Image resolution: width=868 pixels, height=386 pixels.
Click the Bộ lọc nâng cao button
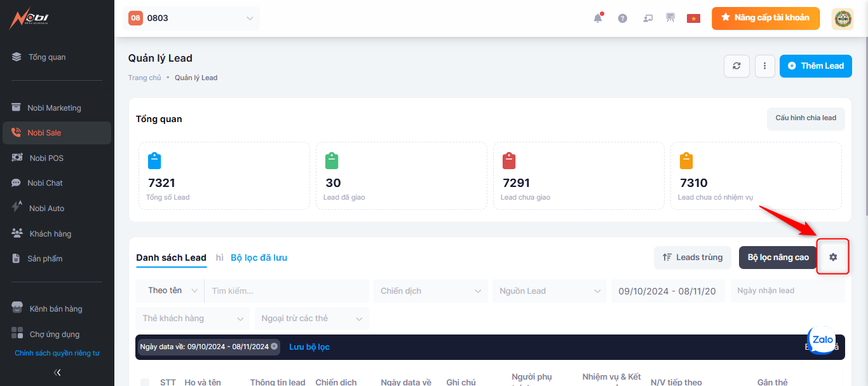[778, 258]
